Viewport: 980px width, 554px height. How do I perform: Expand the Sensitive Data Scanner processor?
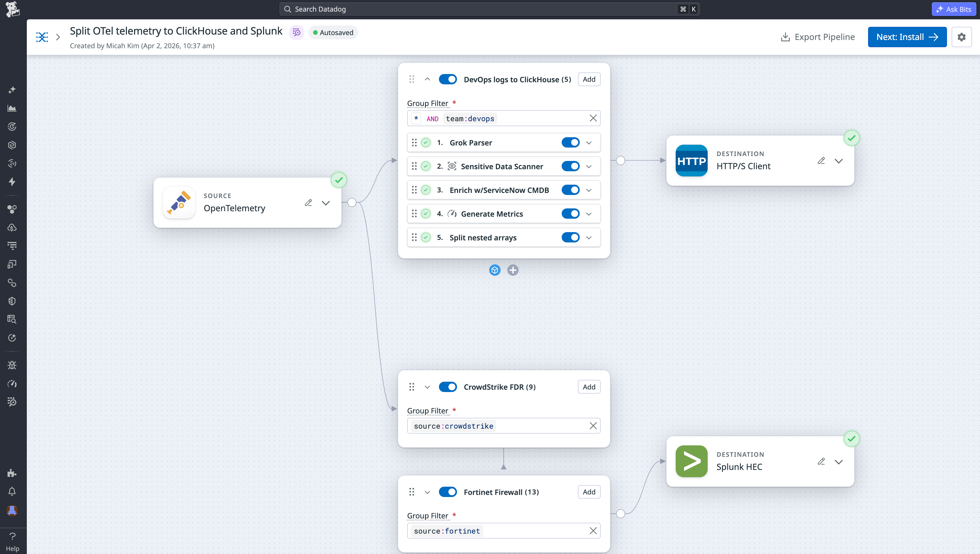coord(589,166)
